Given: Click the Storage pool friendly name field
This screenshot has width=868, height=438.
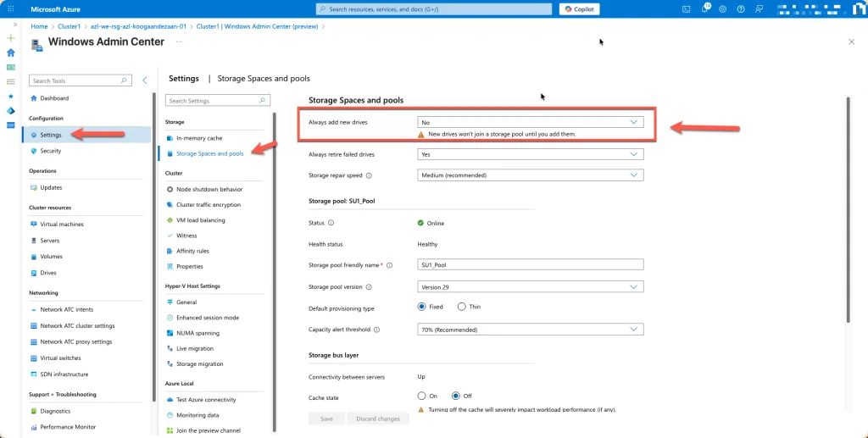Looking at the screenshot, I should [531, 264].
